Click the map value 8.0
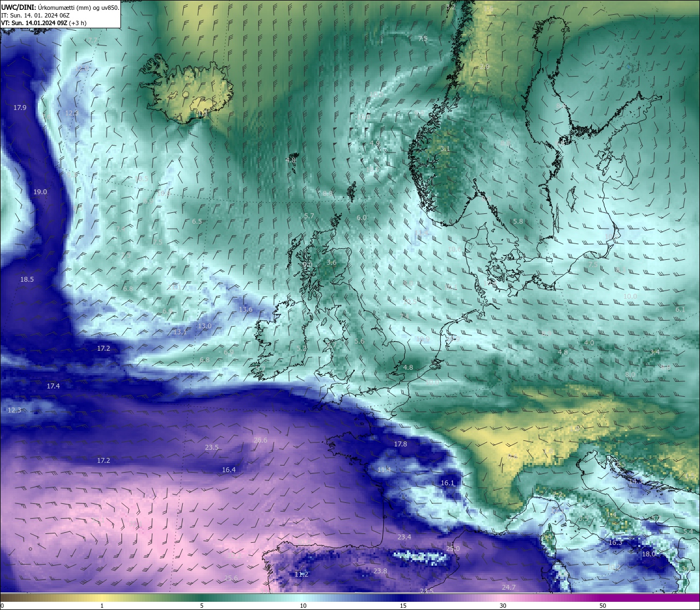This screenshot has height=610, width=700. click(x=630, y=375)
